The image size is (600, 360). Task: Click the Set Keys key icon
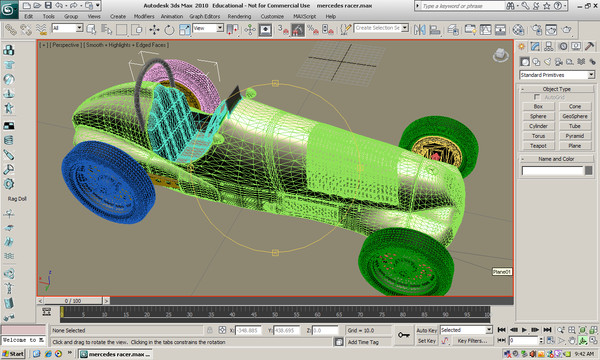click(x=404, y=335)
